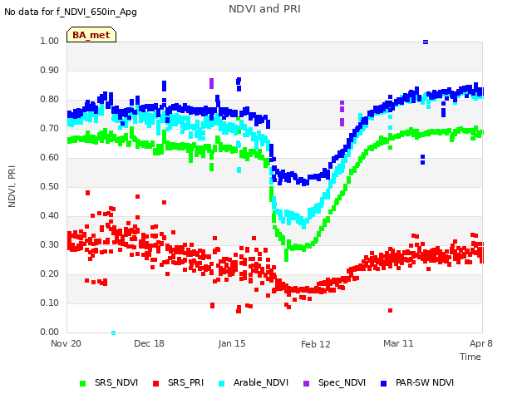Image resolution: width=532 pixels, height=399 pixels.
Task: Click the 0.40 y-axis tick label
Action: pyautogui.click(x=50, y=216)
